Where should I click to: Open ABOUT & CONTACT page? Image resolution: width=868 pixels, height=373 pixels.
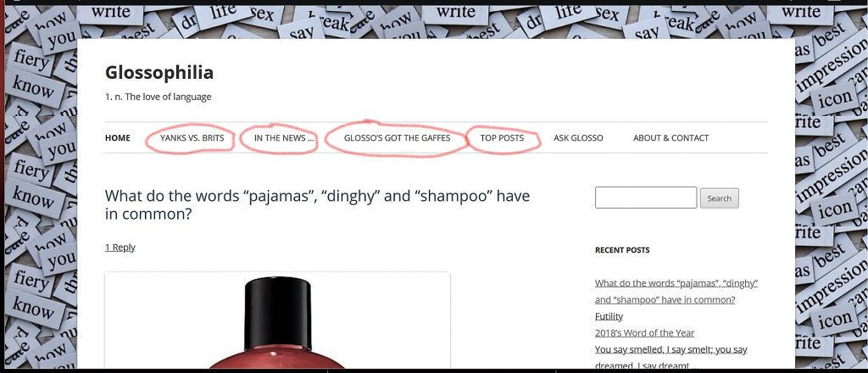671,138
